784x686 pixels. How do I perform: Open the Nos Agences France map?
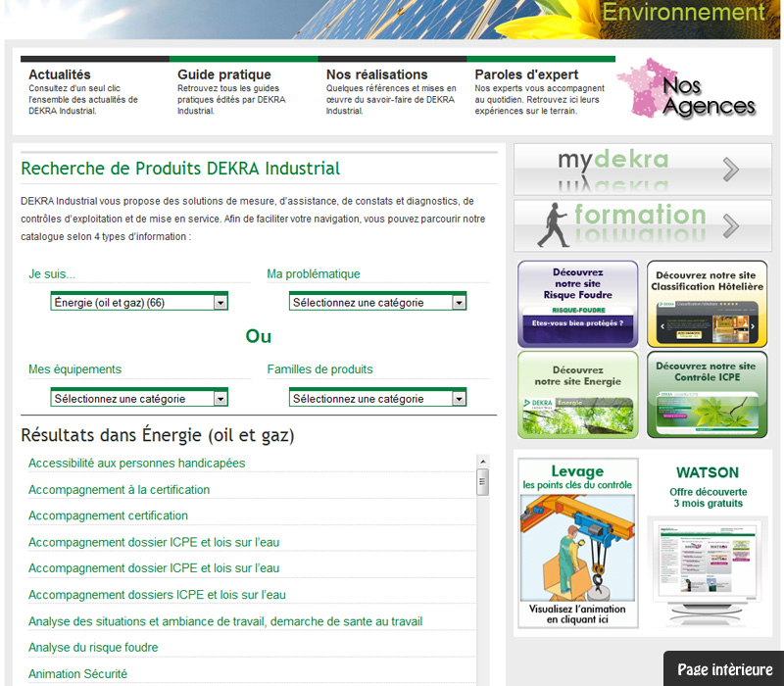pos(687,88)
